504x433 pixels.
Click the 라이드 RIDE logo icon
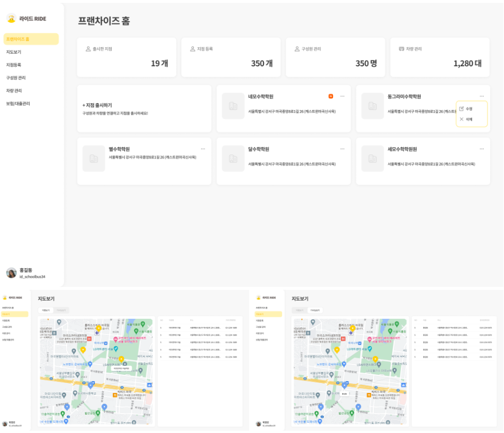pos(11,19)
